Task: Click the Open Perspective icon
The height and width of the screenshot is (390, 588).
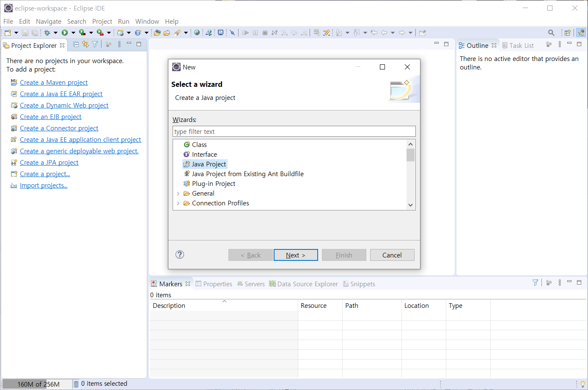Action: [568, 33]
